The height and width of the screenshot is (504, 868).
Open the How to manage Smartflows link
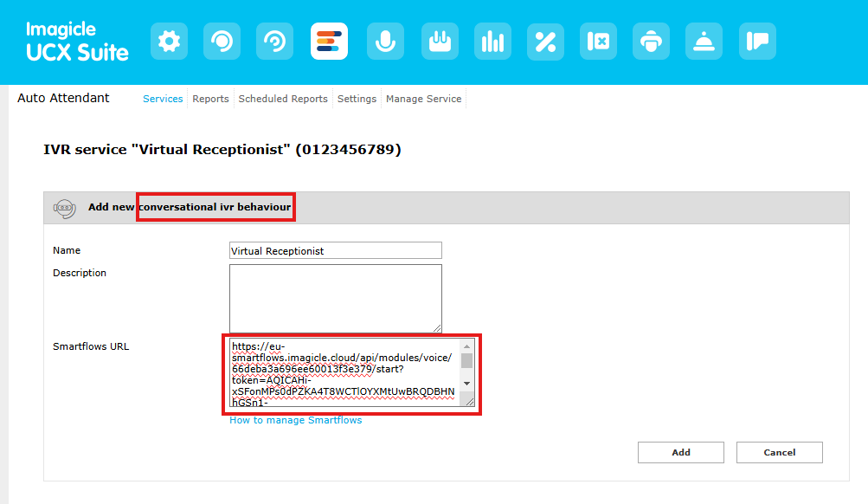pyautogui.click(x=295, y=420)
